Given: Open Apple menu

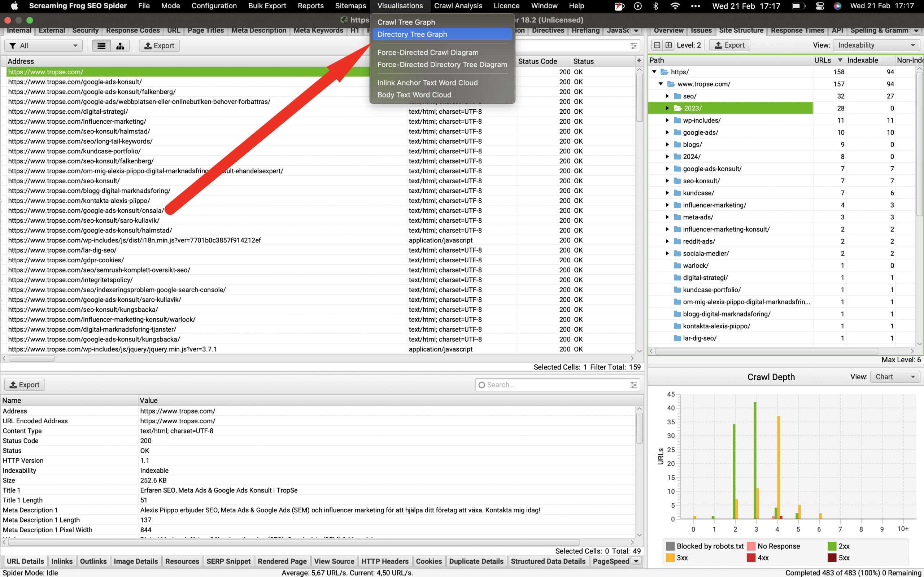Looking at the screenshot, I should (x=14, y=6).
